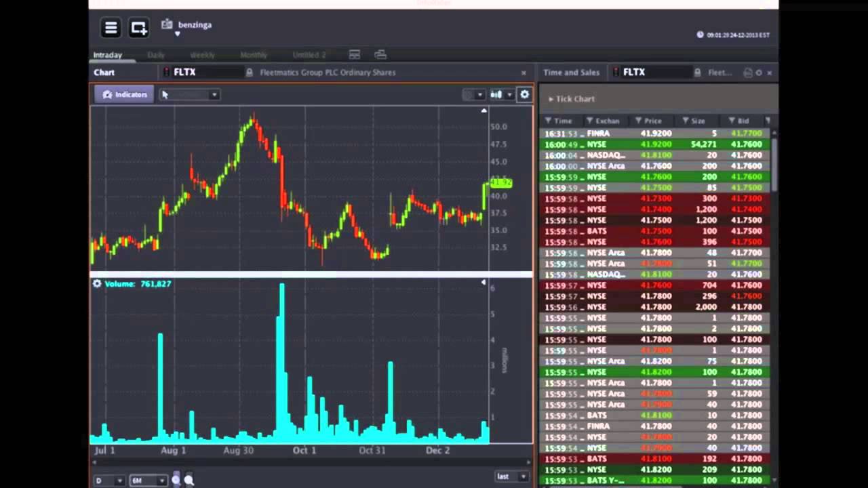This screenshot has width=868, height=488.
Task: Click the cascade windows icon in tab bar
Action: (x=380, y=54)
